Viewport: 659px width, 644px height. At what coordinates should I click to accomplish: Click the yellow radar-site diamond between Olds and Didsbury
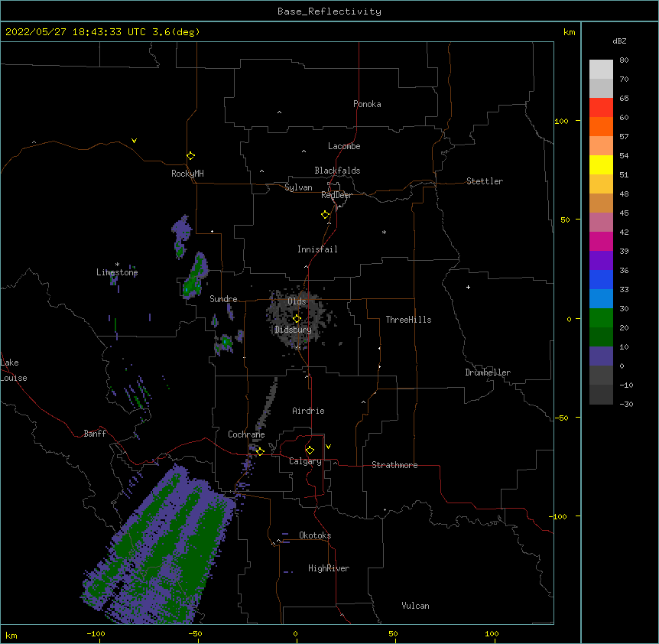[297, 319]
